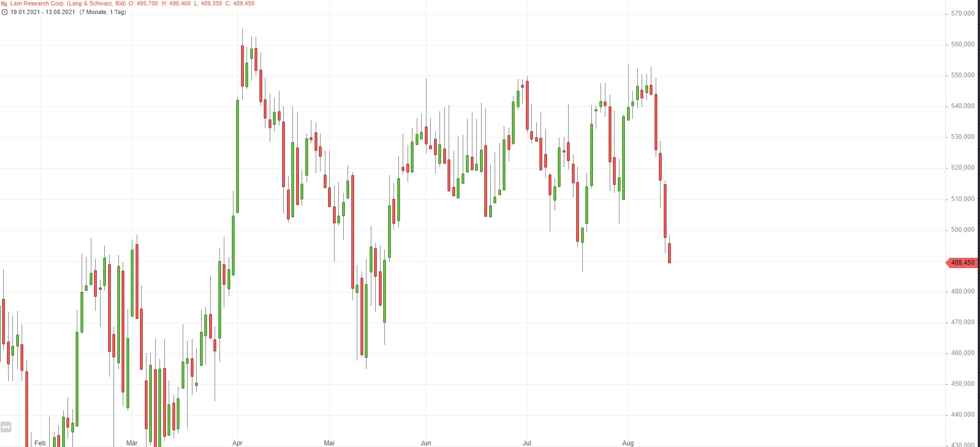
Task: Click the Mai label on the time axis
Action: 329,443
